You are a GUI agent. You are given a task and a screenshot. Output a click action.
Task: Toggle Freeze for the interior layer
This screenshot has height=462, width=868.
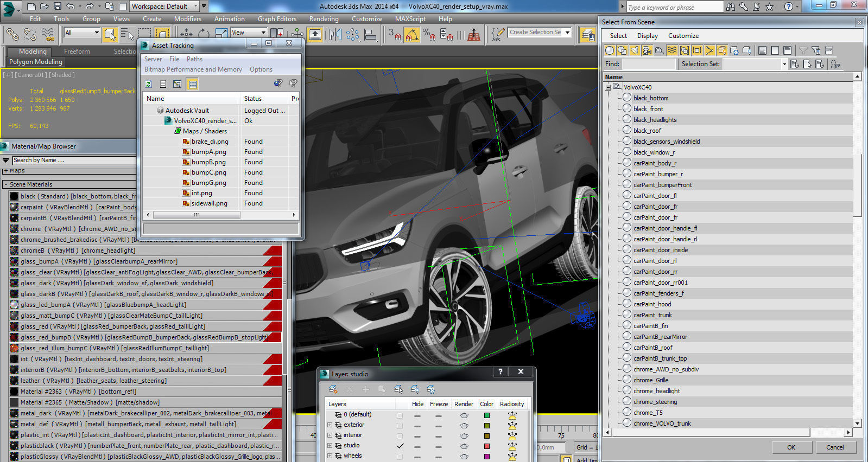pos(438,435)
